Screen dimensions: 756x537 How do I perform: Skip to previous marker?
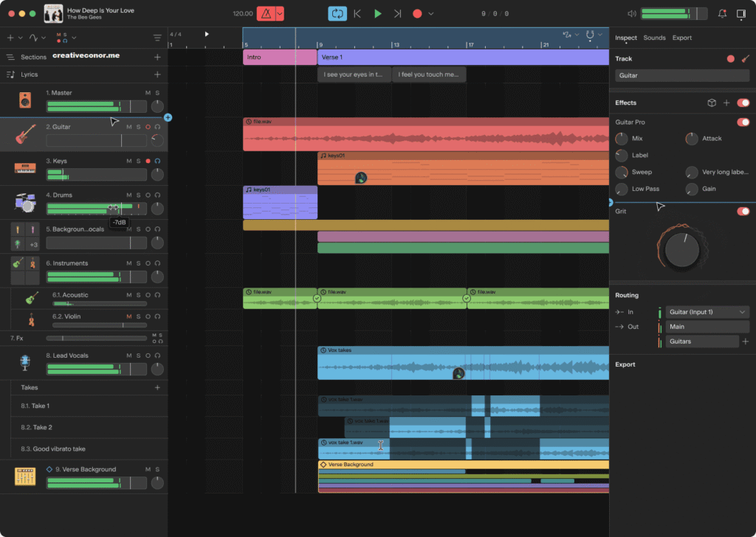(357, 13)
